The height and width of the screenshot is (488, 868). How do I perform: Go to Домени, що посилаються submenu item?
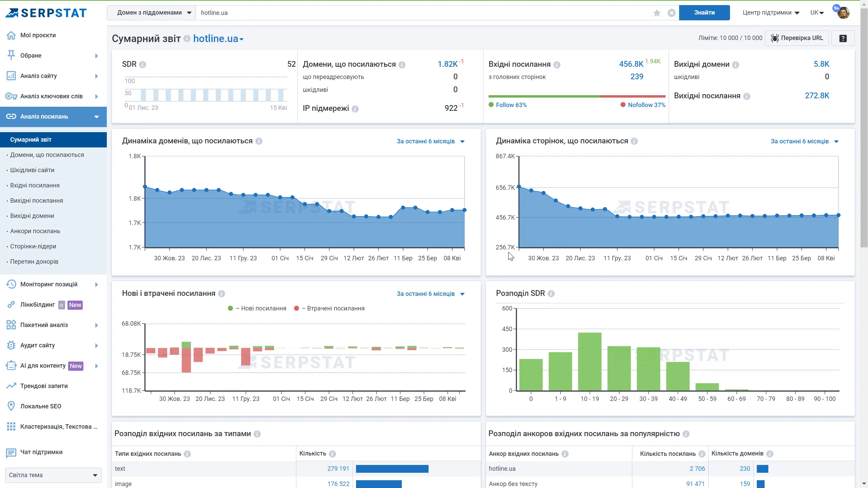(x=47, y=155)
